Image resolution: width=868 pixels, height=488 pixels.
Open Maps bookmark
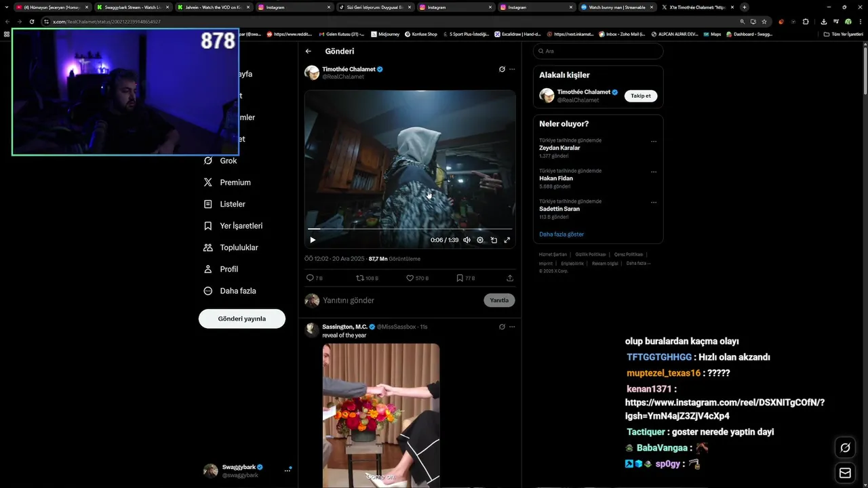coord(712,34)
